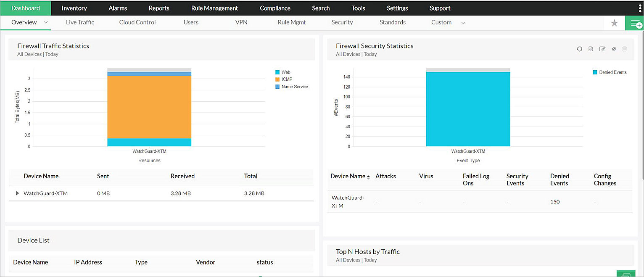Expand the Security Statistics widget to full size

(614, 49)
